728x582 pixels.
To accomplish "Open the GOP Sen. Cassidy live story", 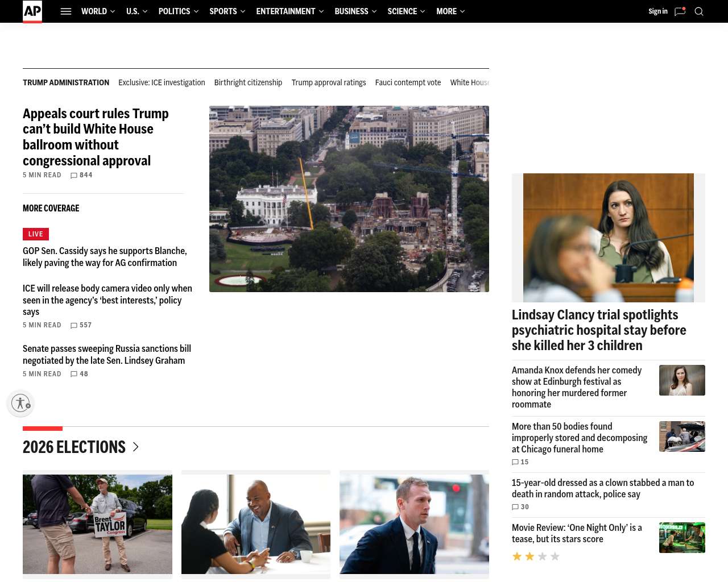I will [105, 257].
